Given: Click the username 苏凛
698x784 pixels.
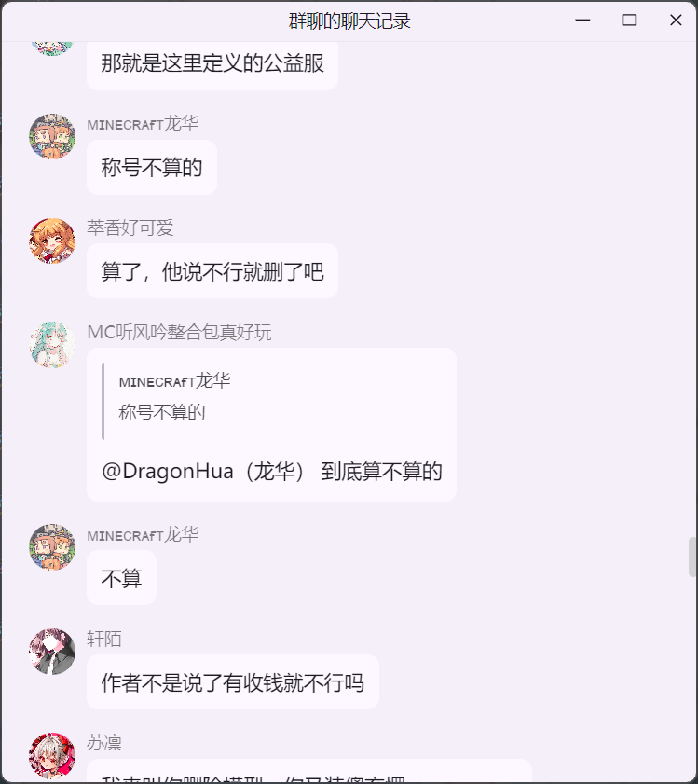Looking at the screenshot, I should (104, 742).
